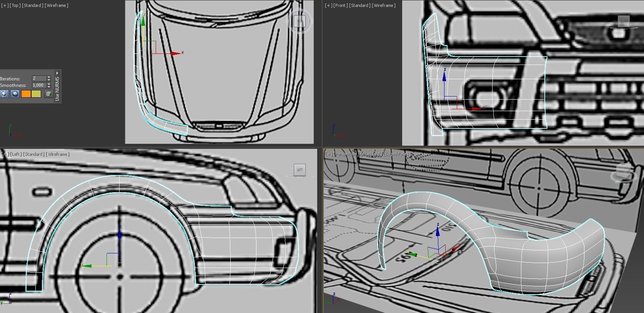Increase Smoothness with the up spinner arrow
The image size is (644, 313).
point(49,84)
